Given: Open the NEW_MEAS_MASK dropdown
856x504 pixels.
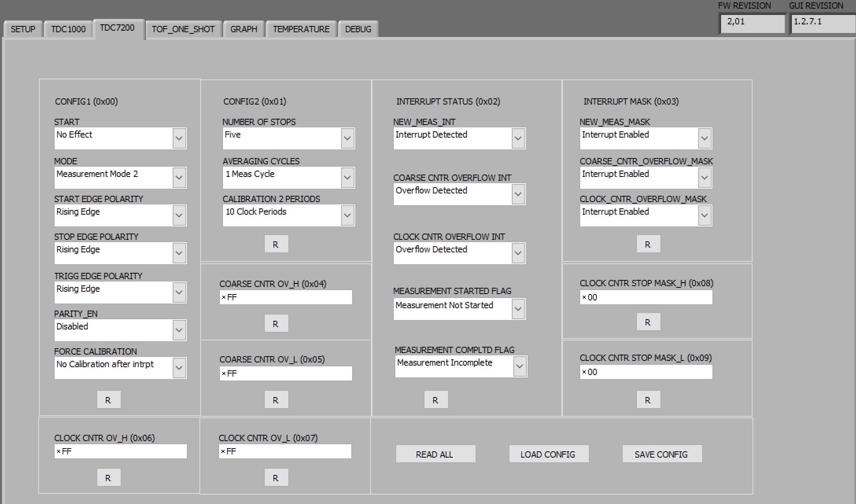Looking at the screenshot, I should [x=704, y=138].
